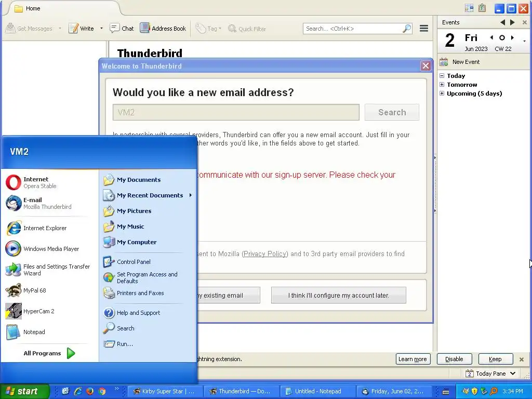Click the Search button in welcome dialog
Screen dimensions: 532x399
click(x=392, y=112)
